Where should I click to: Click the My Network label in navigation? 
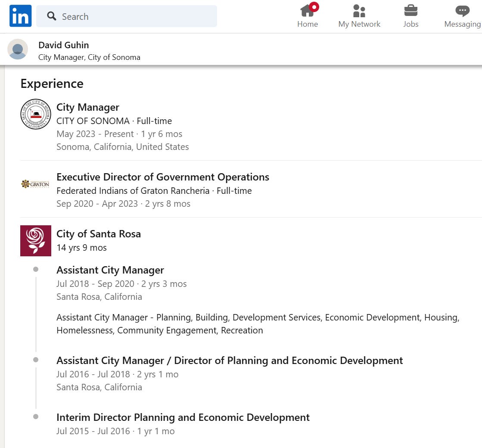359,24
